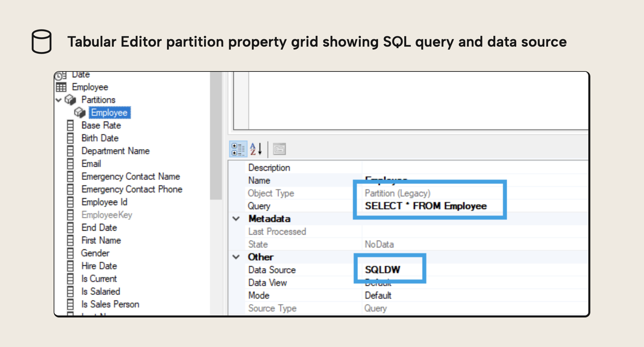Select the Base Rate column
644x347 pixels.
tap(101, 126)
